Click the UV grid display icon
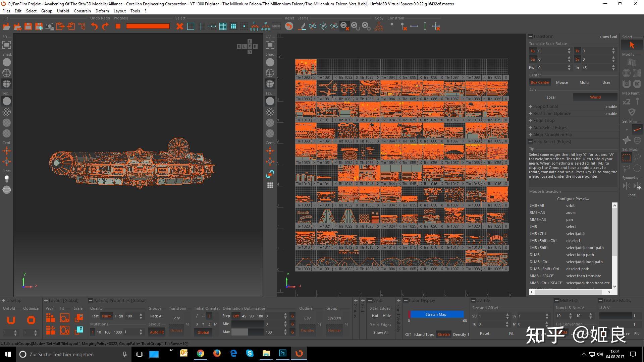 coord(270,185)
